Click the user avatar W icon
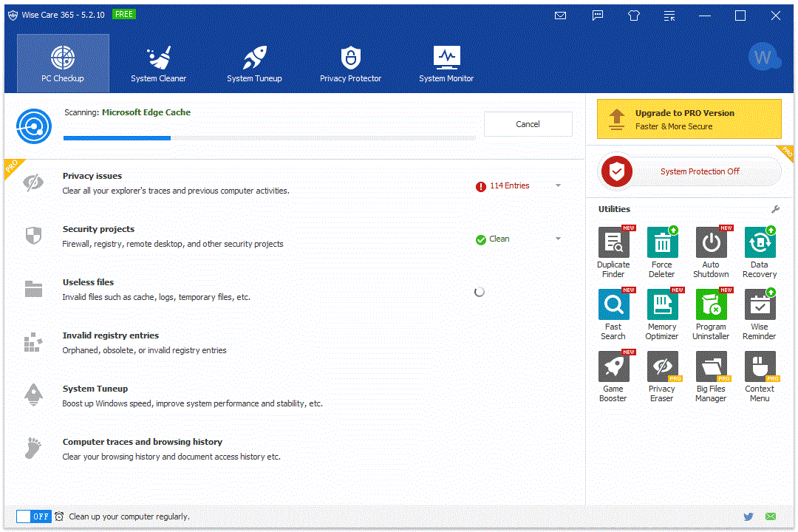The width and height of the screenshot is (798, 532). [763, 57]
